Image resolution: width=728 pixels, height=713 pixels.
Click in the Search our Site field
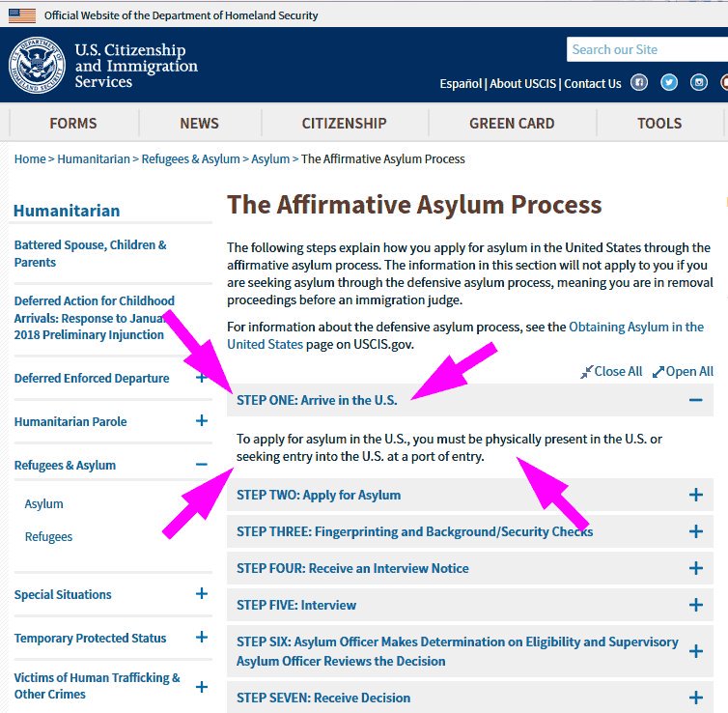pos(647,49)
